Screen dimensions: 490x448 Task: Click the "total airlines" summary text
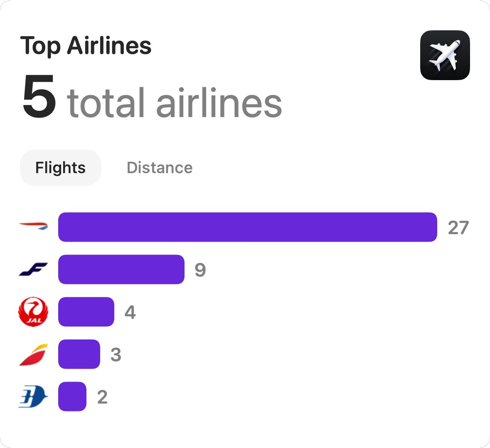(x=174, y=103)
